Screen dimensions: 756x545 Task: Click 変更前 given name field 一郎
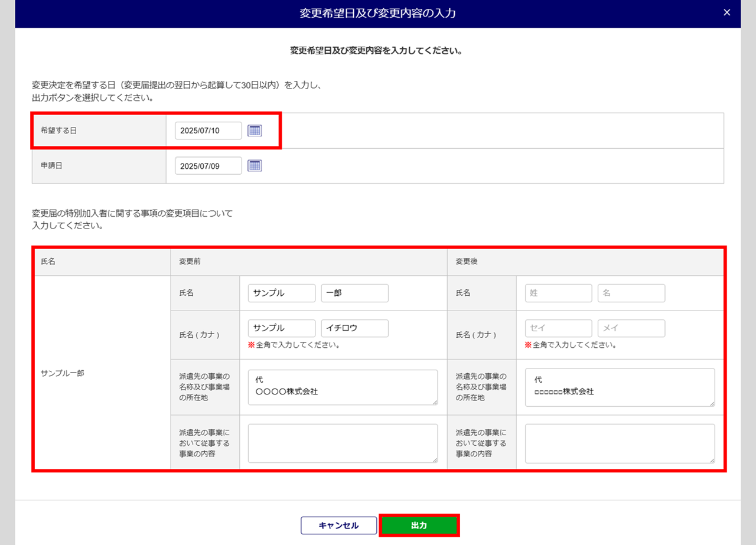click(x=354, y=293)
